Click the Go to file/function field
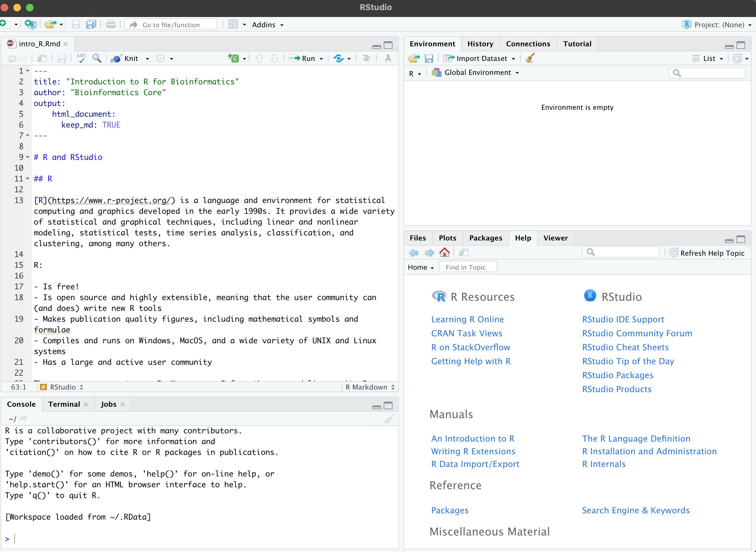Viewport: 756px width, 552px height. tap(171, 25)
